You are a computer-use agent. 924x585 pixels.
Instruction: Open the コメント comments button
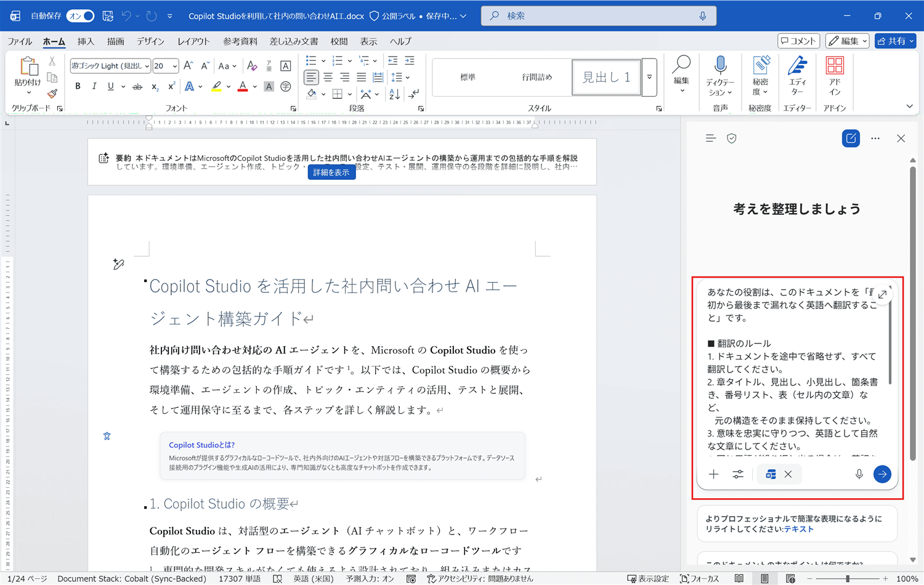tap(798, 41)
